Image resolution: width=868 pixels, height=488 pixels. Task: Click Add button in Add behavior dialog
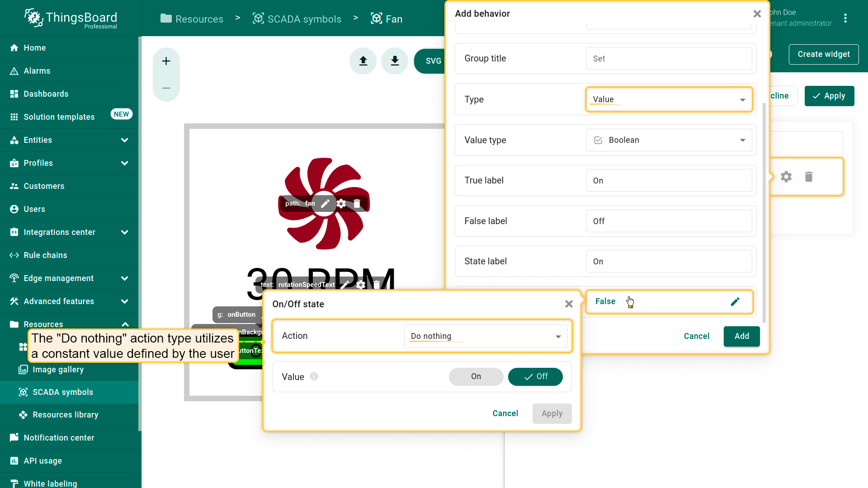[741, 336]
